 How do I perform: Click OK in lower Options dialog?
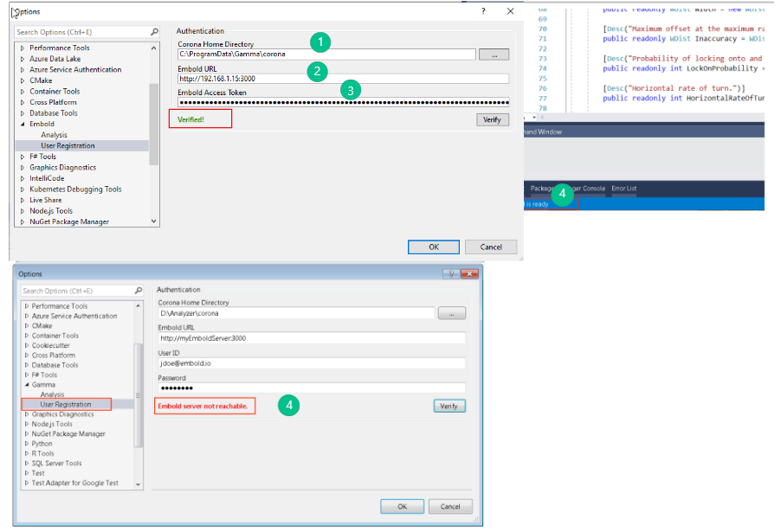coord(403,507)
